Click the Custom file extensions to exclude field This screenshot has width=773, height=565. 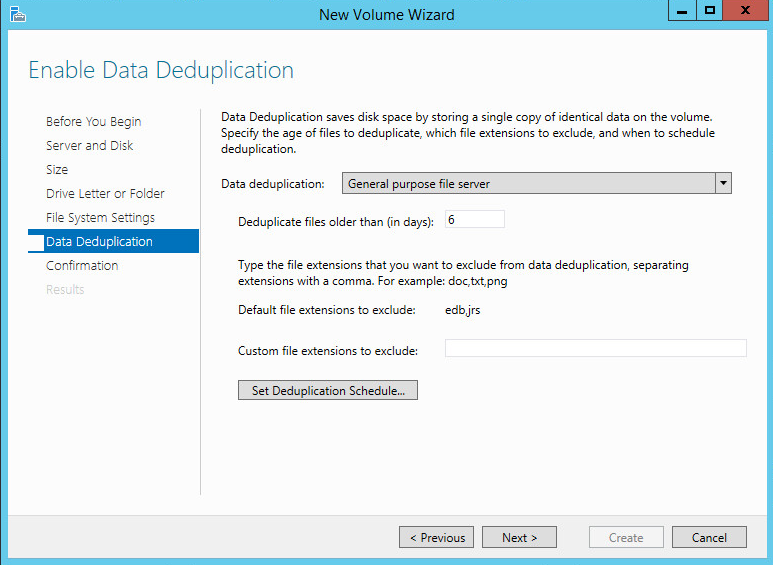click(596, 348)
